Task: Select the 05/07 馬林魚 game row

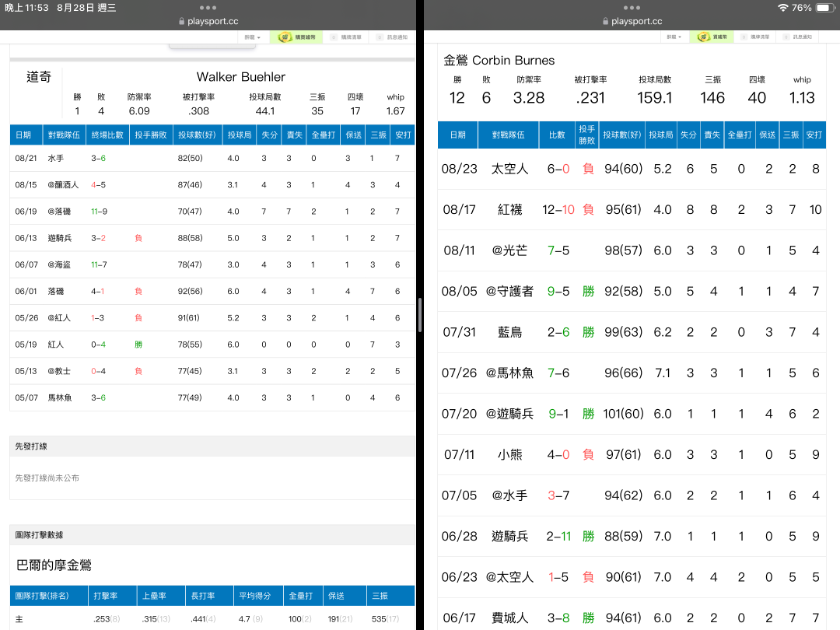Action: point(212,397)
